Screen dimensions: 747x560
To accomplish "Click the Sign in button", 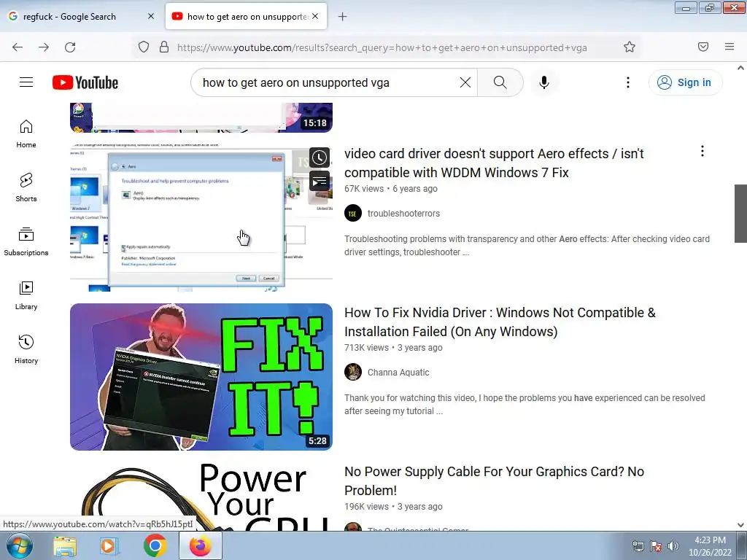I will tap(685, 82).
